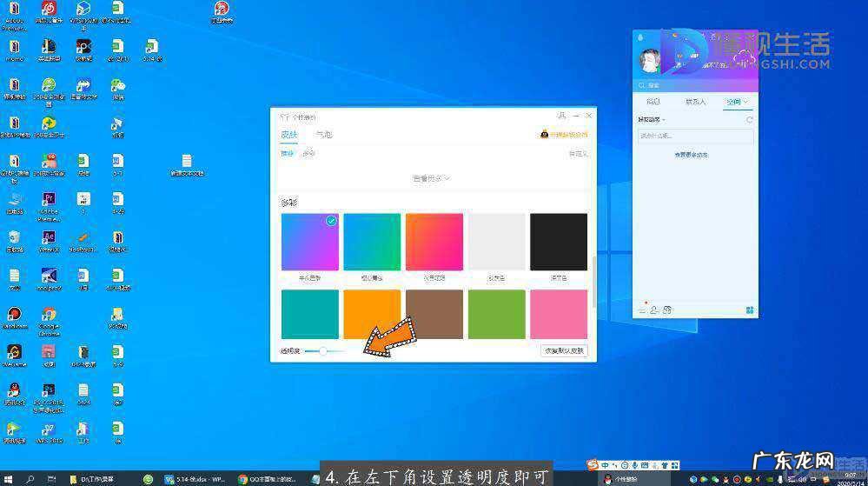The image size is (868, 486).
Task: Open the 好友动态 dropdown in QQ panel
Action: click(651, 120)
